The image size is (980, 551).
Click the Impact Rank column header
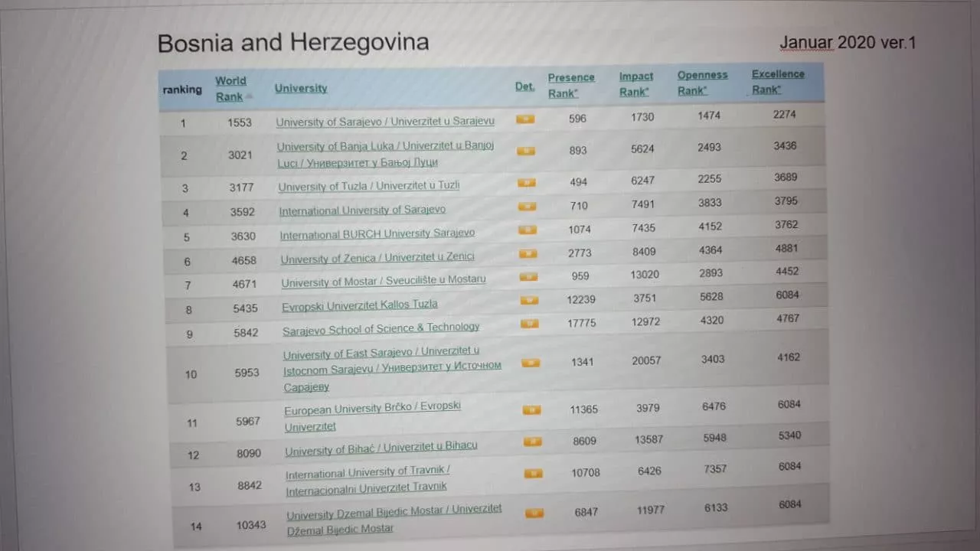tap(635, 84)
